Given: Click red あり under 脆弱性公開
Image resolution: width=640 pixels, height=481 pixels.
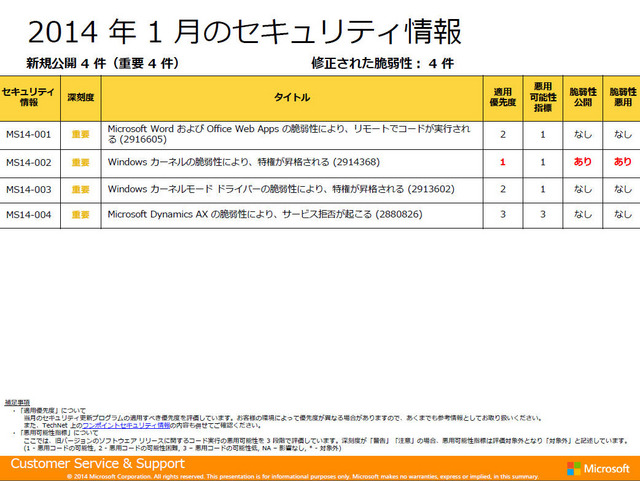Looking at the screenshot, I should coord(583,162).
